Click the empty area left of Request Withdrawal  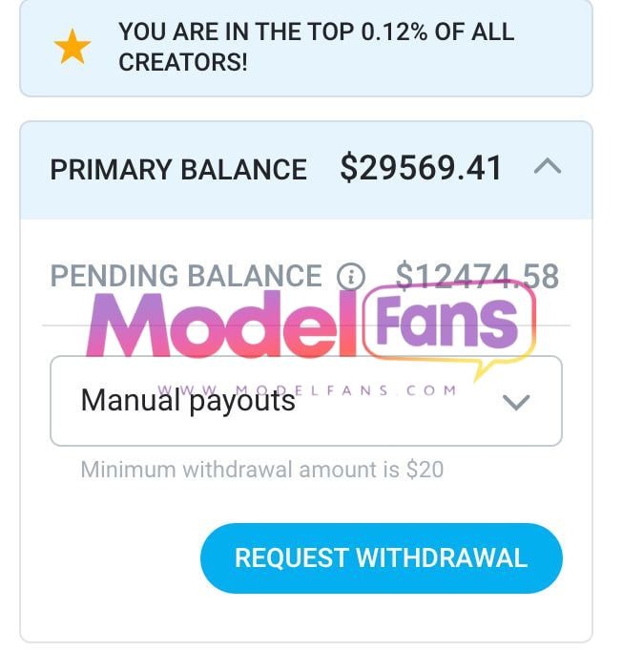pyautogui.click(x=112, y=558)
